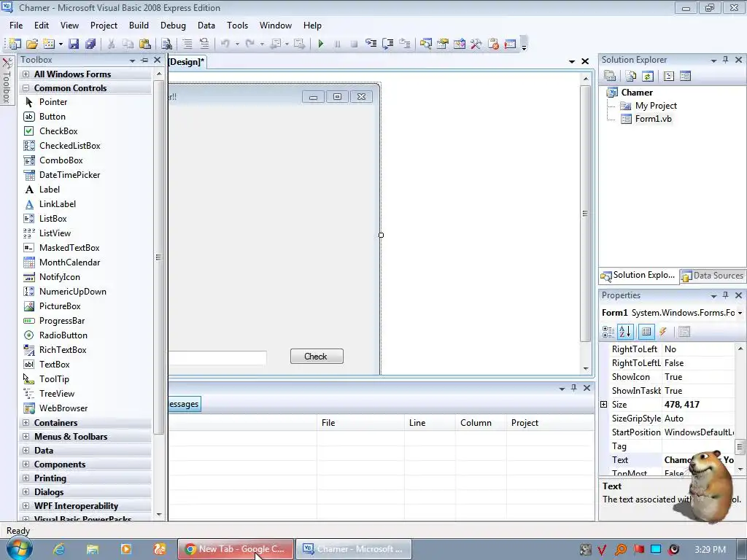
Task: Open the Properties object selector dropdown
Action: pos(740,313)
